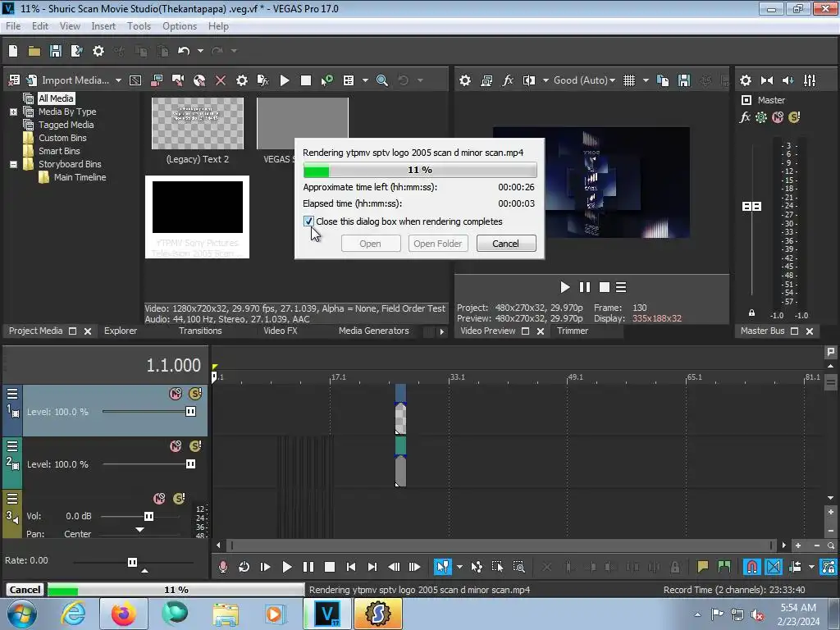Uncheck Close this dialog box when rendering completes
The image size is (840, 630).
(x=308, y=221)
